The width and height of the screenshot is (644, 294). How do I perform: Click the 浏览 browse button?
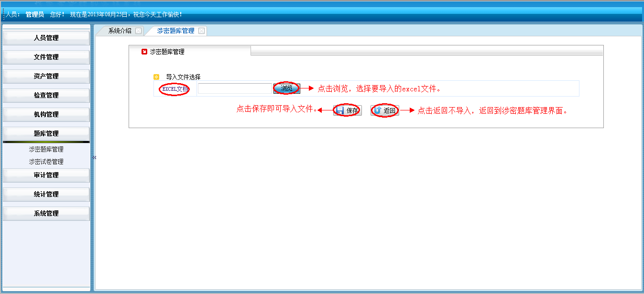[x=287, y=88]
